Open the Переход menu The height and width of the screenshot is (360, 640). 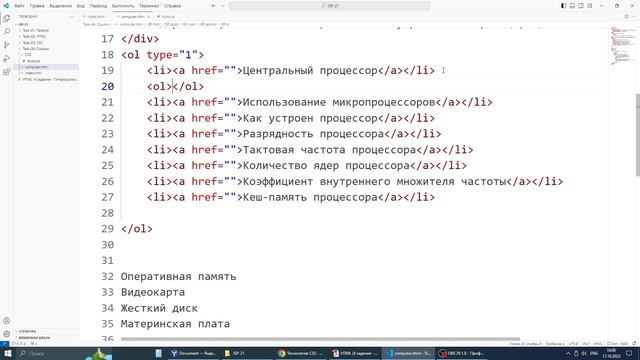(x=98, y=6)
